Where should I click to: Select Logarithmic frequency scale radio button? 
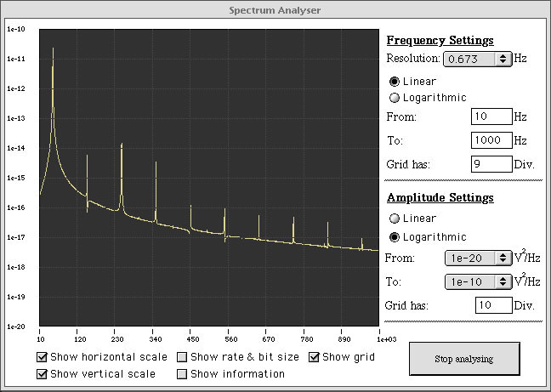click(x=395, y=98)
